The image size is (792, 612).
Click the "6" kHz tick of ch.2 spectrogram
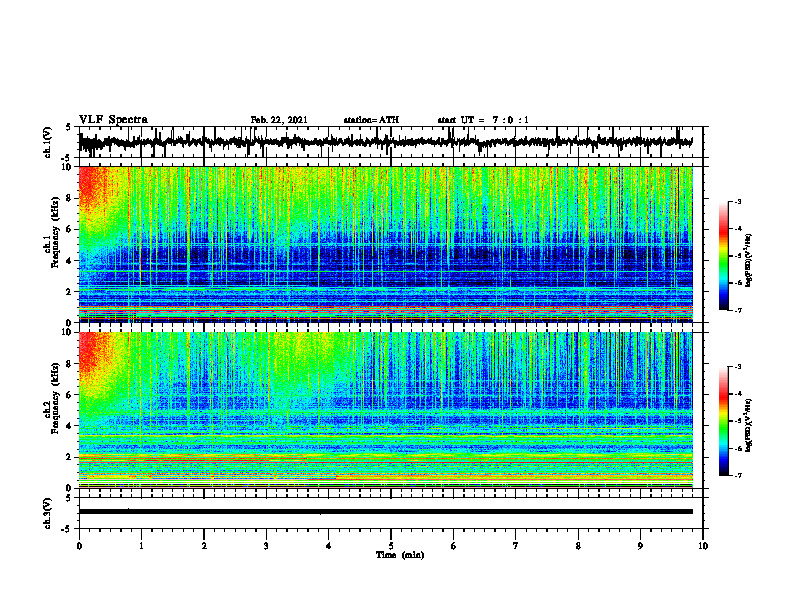tap(71, 395)
